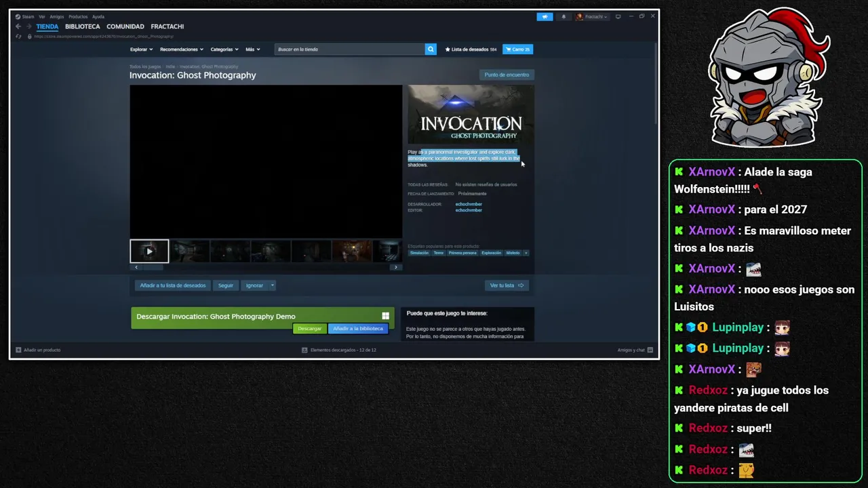Viewport: 868px width, 488px height.
Task: Select the Terror tag
Action: click(438, 253)
